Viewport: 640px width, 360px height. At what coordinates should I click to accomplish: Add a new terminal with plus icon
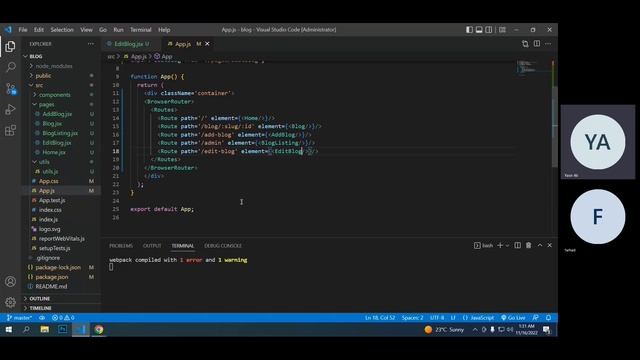point(500,245)
